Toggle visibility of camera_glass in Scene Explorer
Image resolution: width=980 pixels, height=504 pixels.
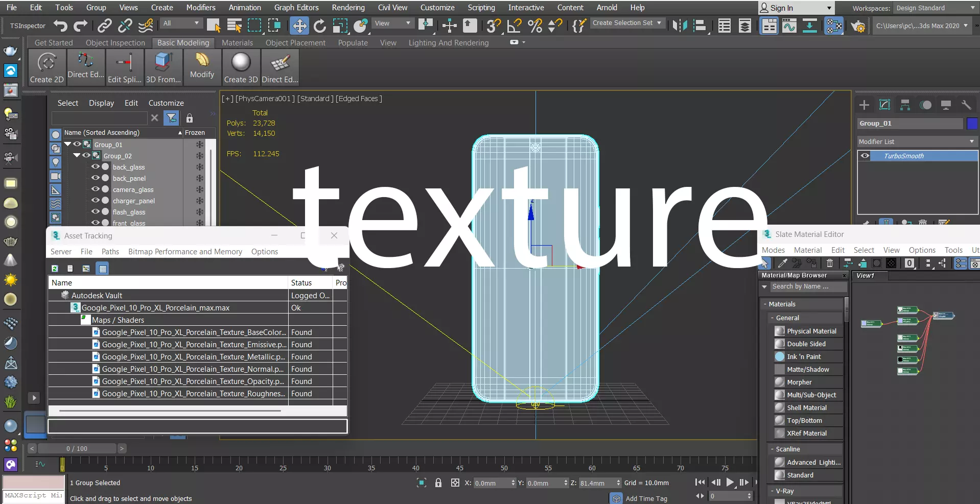point(96,189)
